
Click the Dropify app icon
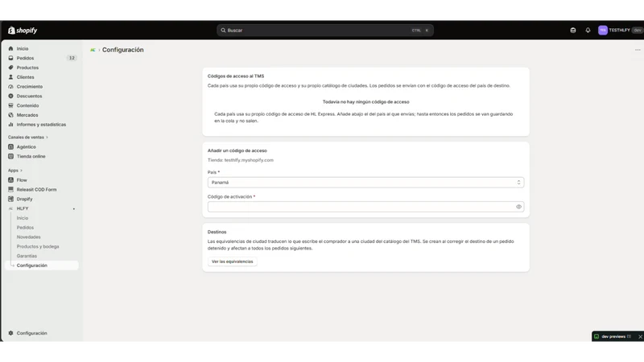[x=10, y=199]
